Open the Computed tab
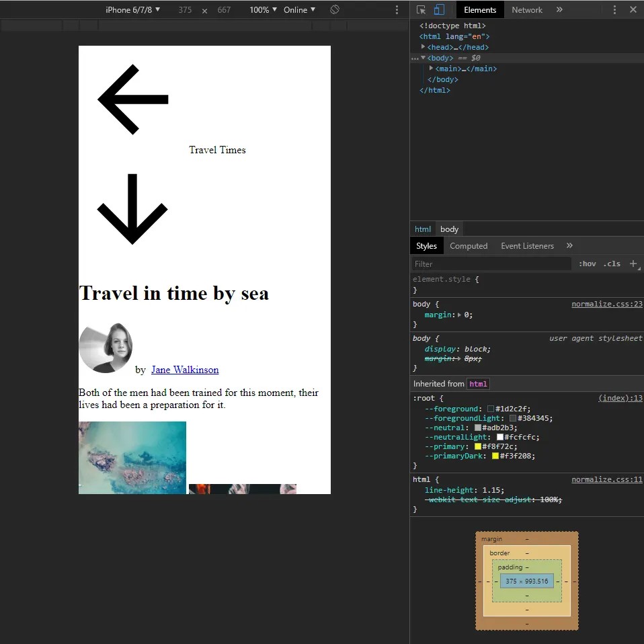This screenshot has height=644, width=644. click(469, 245)
